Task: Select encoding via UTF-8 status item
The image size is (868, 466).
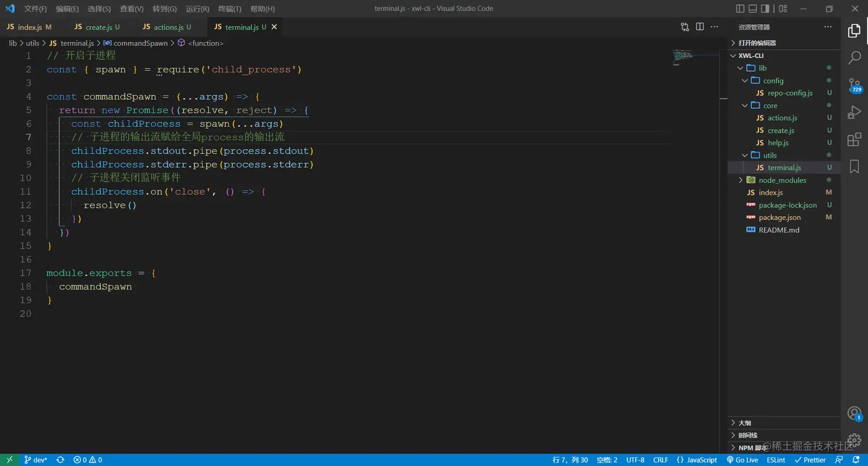Action: point(635,460)
